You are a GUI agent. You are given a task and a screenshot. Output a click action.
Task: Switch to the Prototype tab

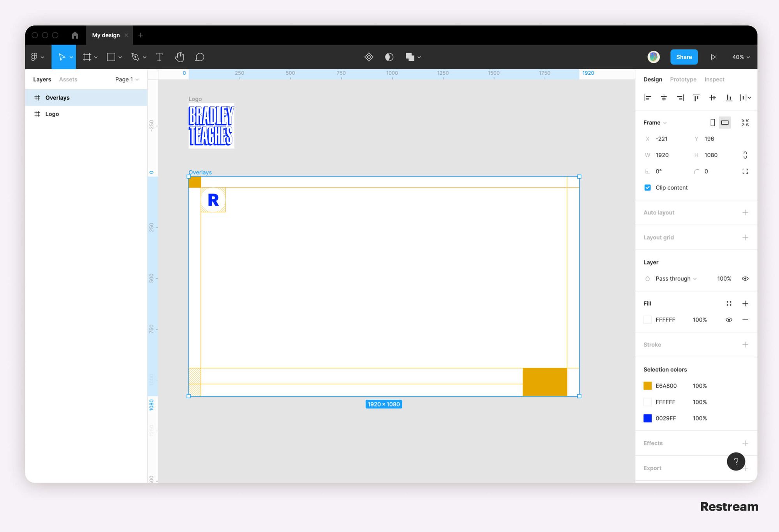682,79
